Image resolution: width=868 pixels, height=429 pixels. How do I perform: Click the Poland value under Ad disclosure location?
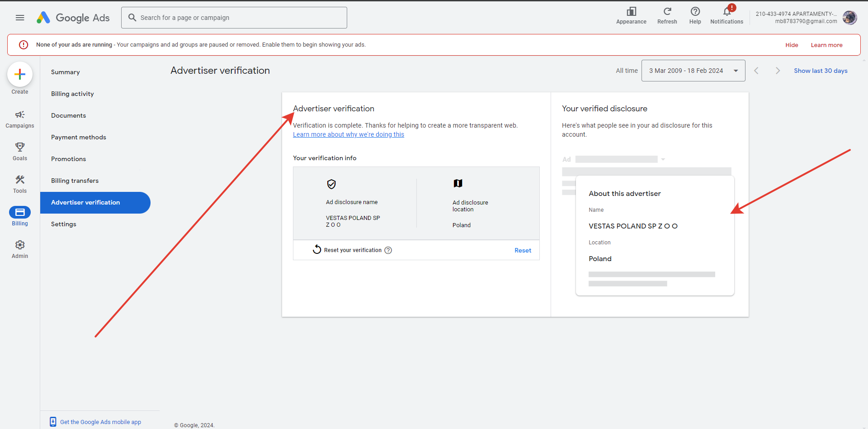click(x=462, y=225)
